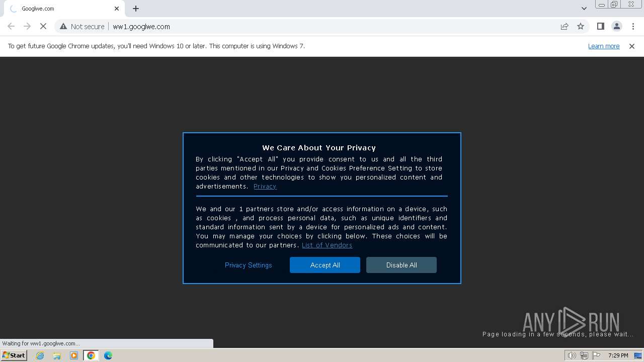This screenshot has height=362, width=644.
Task: Open network status in system tray
Action: click(x=584, y=355)
